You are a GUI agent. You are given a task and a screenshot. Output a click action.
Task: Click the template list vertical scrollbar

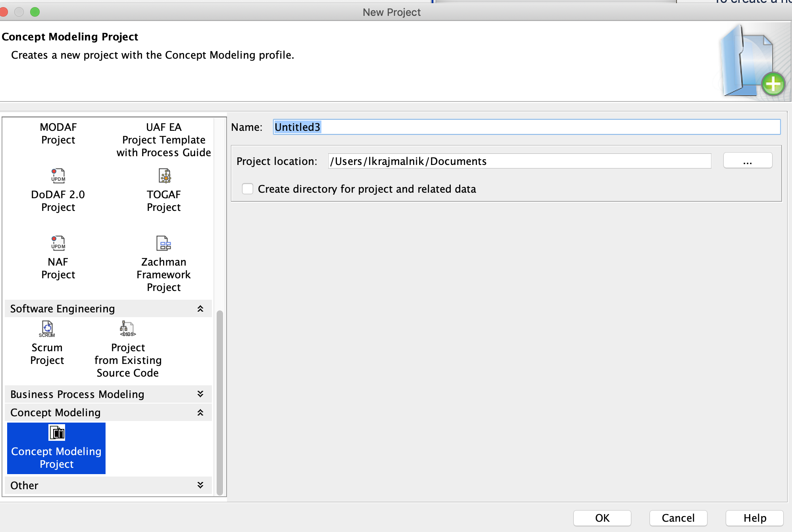click(219, 402)
